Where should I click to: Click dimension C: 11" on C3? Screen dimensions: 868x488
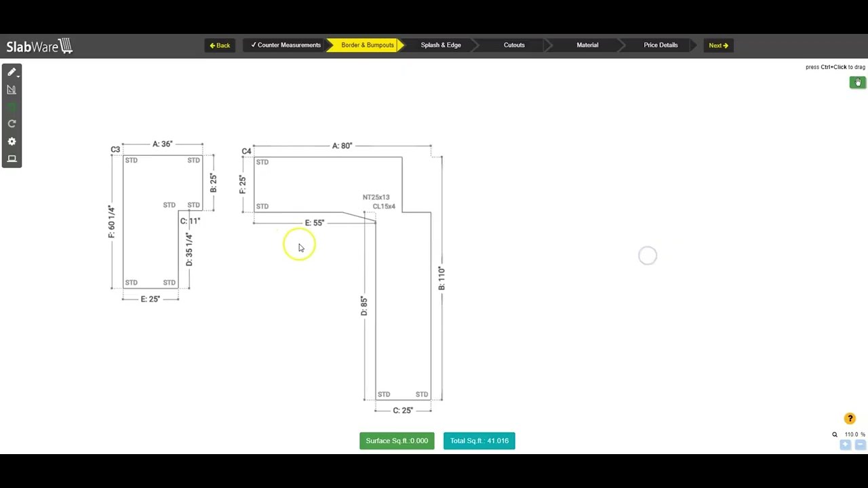coord(190,221)
